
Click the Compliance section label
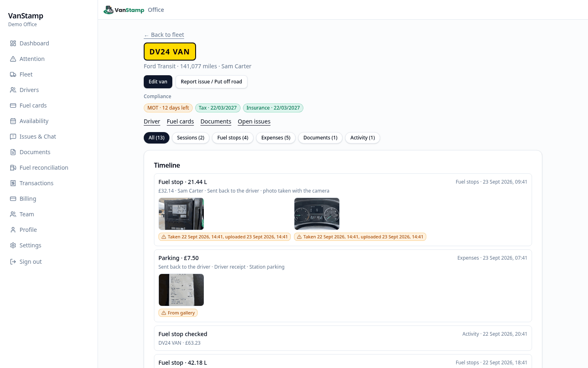(158, 96)
